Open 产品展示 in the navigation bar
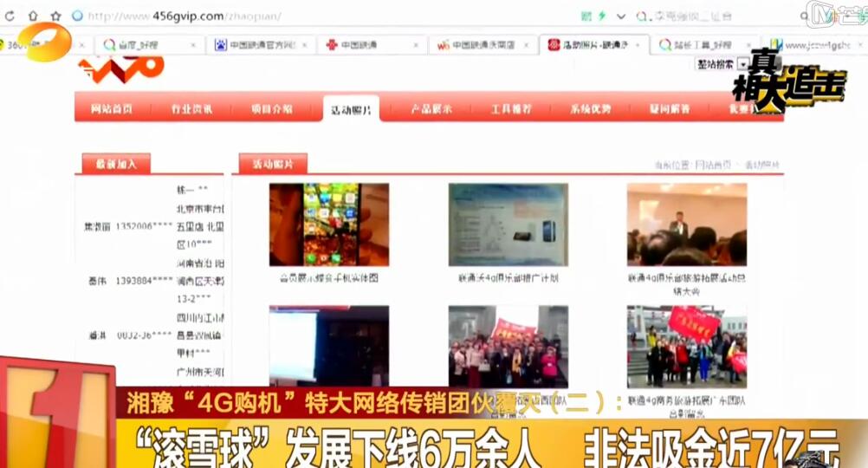Screen dimensions: 868x468 tap(431, 108)
